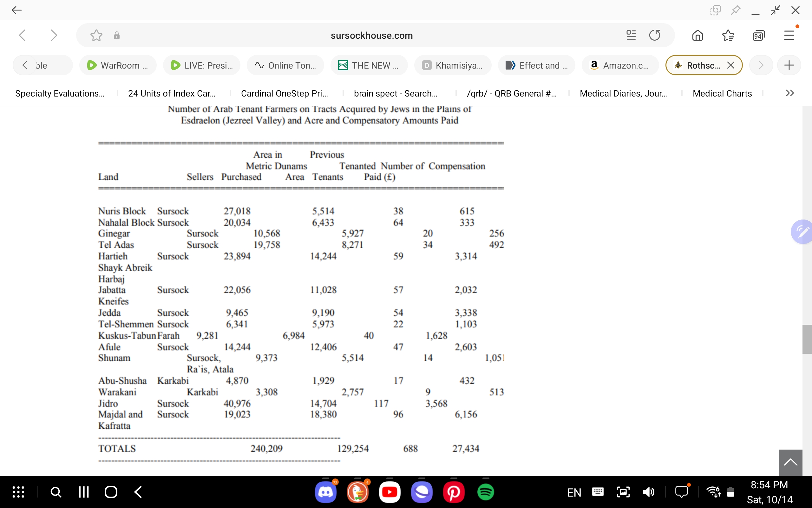
Task: Open reader mode icon in address bar
Action: (x=631, y=35)
